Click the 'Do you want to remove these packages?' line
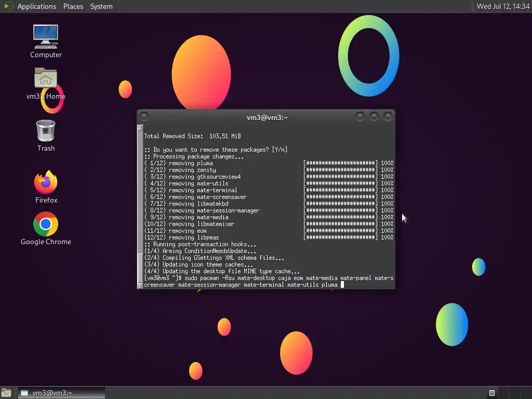Screen dimensions: 532x399 pyautogui.click(x=216, y=150)
